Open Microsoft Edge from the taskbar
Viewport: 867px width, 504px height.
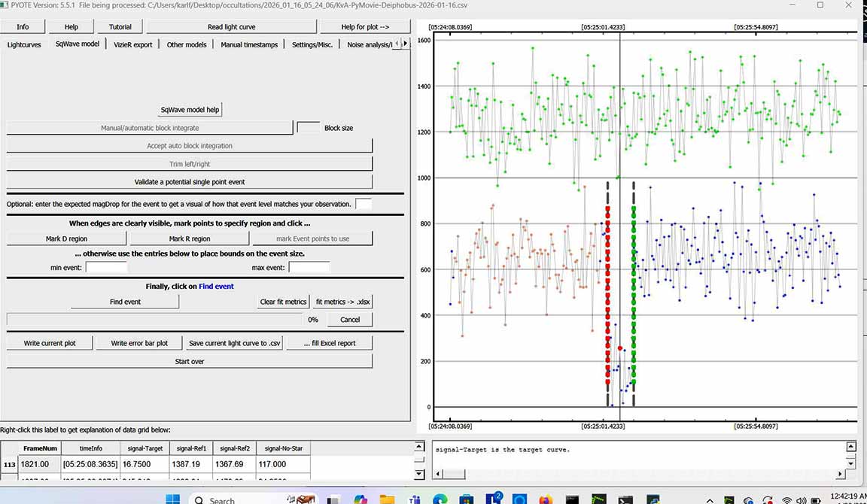pos(440,499)
